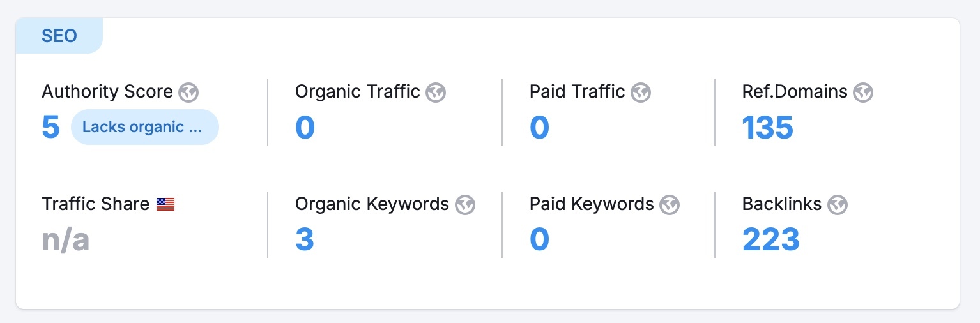View the 3 organic keywords
Image resolution: width=980 pixels, height=323 pixels.
tap(305, 239)
